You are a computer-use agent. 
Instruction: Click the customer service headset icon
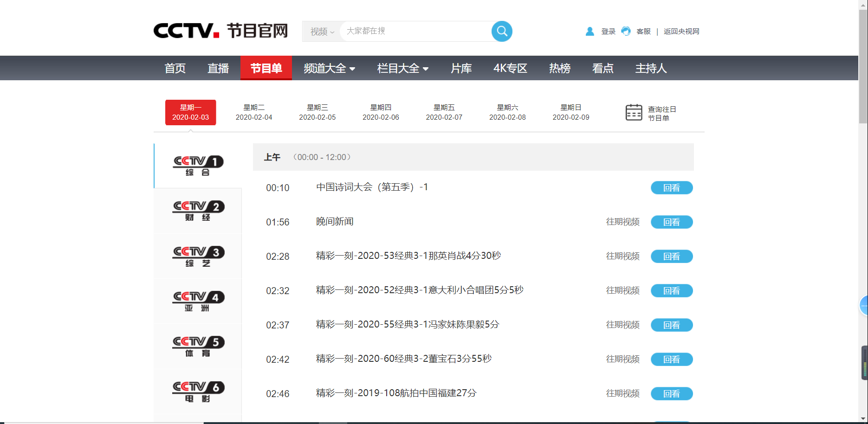[626, 31]
